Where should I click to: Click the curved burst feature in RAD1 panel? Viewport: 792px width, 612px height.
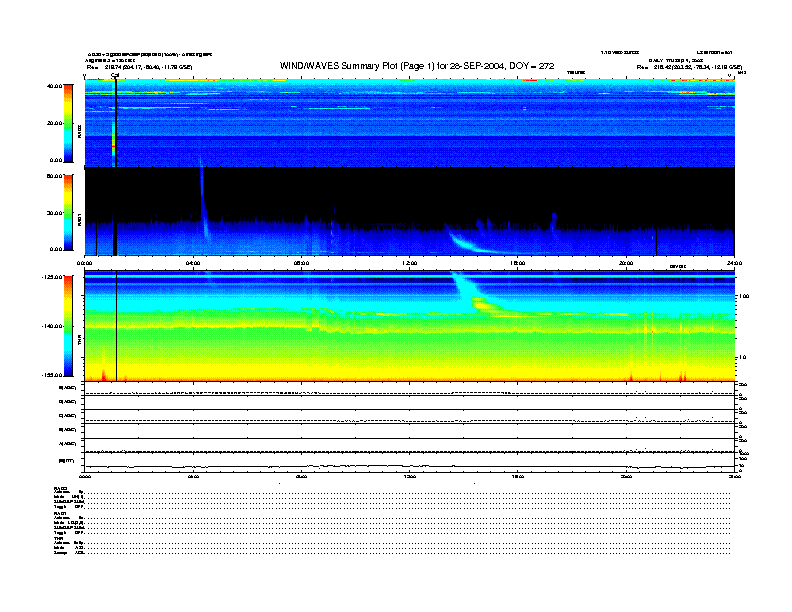pos(470,242)
